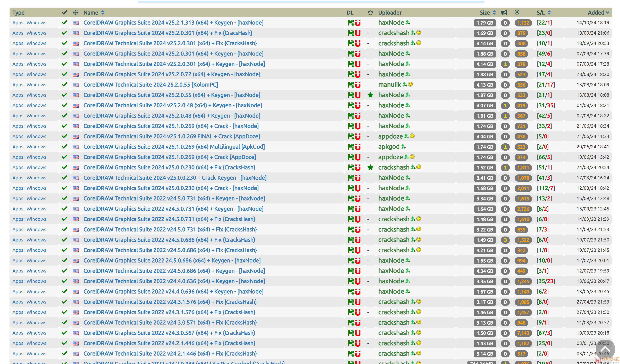The image size is (620, 364).
Task: Click the verified checkmark header icon
Action: 64,12
